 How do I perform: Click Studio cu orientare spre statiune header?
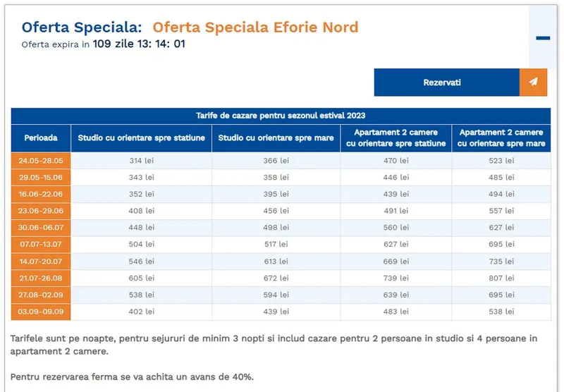tap(142, 138)
